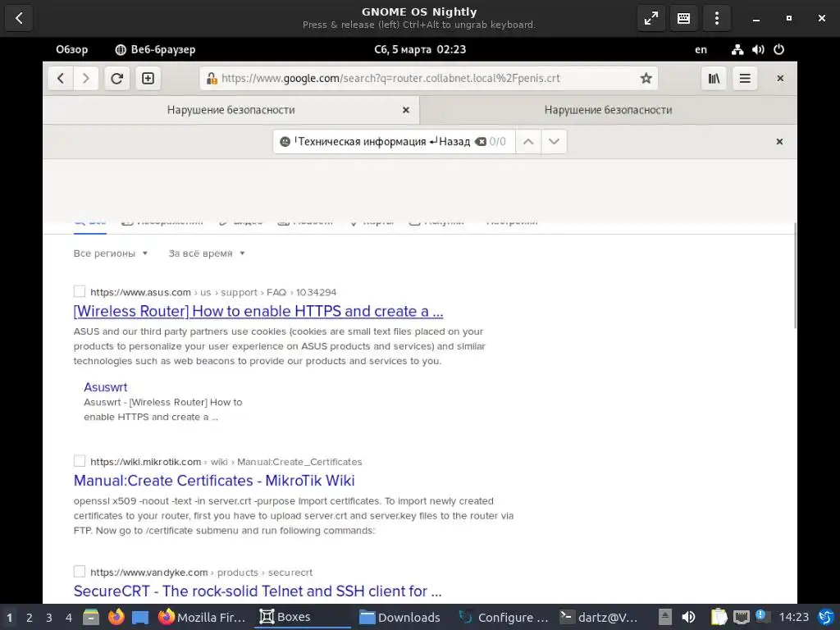Open the Веб-браузер application menu
This screenshot has width=840, height=630.
[x=155, y=50]
